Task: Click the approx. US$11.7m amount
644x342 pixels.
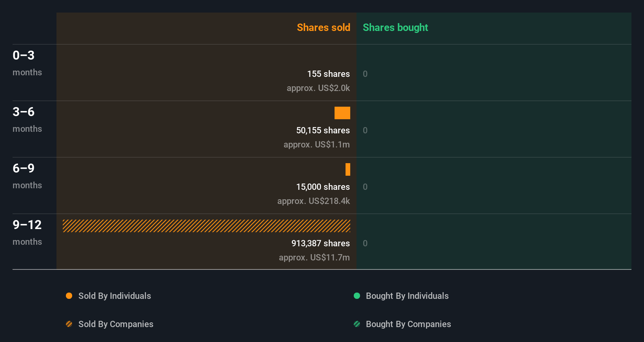Action: 314,257
